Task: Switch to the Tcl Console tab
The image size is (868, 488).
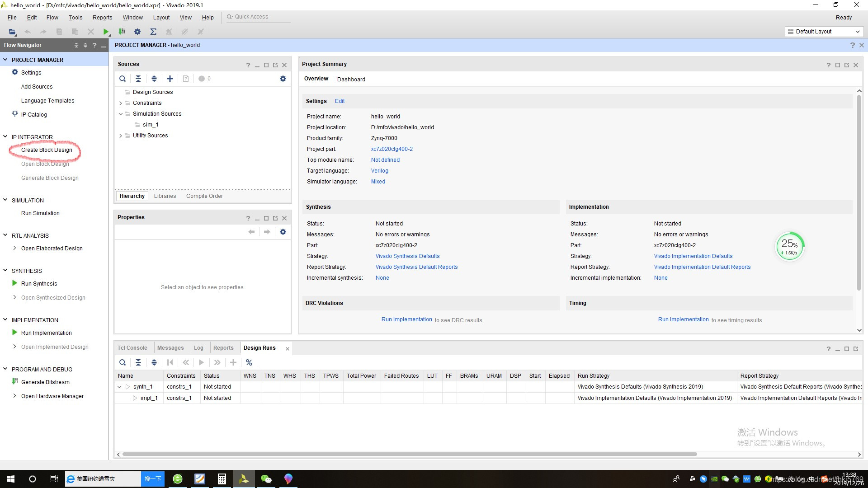Action: [x=132, y=348]
